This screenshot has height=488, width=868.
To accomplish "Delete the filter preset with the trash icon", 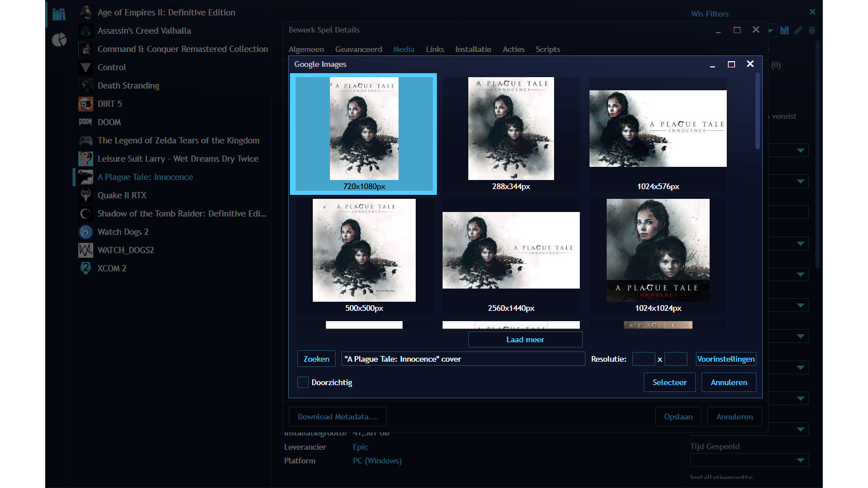I will pos(811,30).
